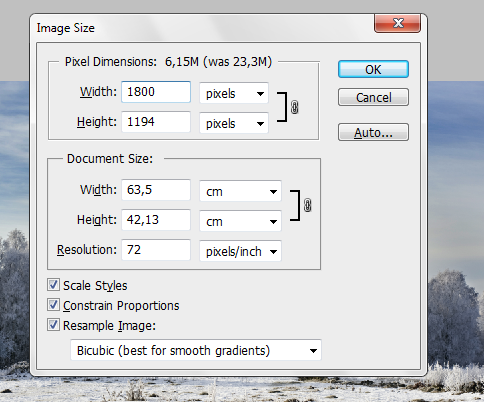
Task: Toggle the Scale Styles checkbox
Action: (x=53, y=285)
